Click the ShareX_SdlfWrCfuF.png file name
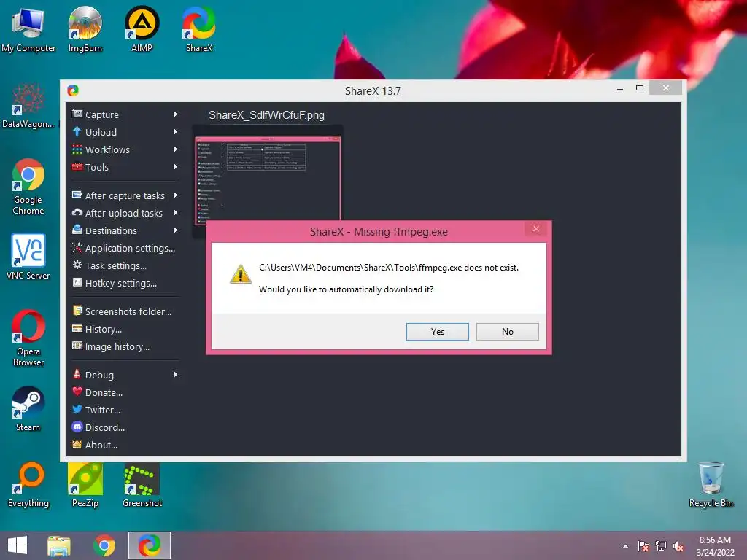 (x=266, y=115)
